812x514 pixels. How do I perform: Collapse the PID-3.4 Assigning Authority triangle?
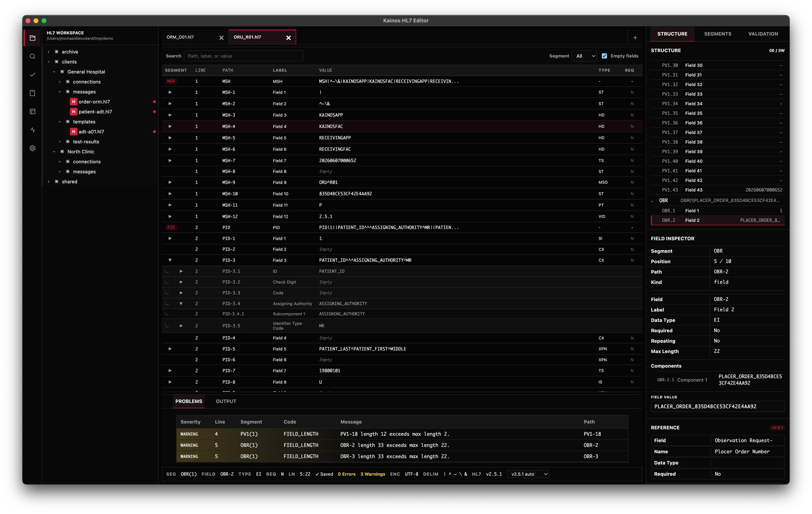point(181,304)
